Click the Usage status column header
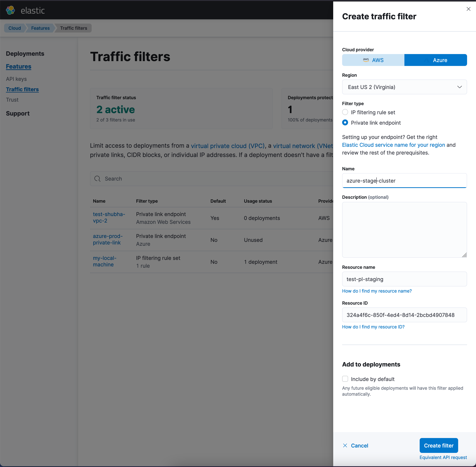The width and height of the screenshot is (476, 467). tap(258, 201)
